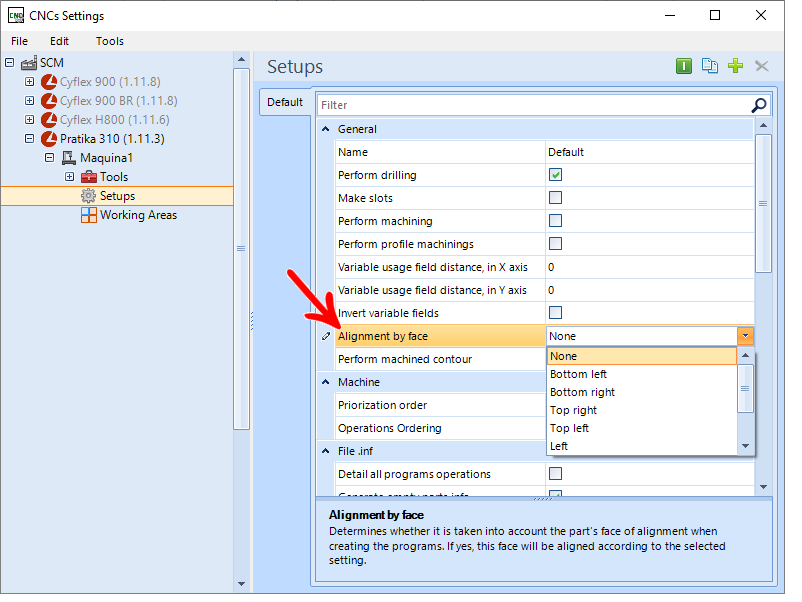Collapse the Pratika 310 node

(29, 138)
